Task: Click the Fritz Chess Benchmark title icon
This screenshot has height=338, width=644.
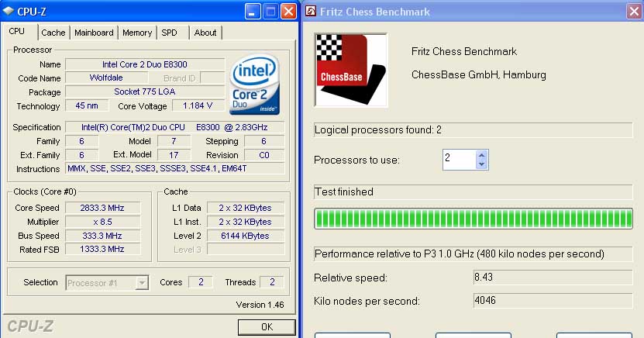Action: coord(311,11)
